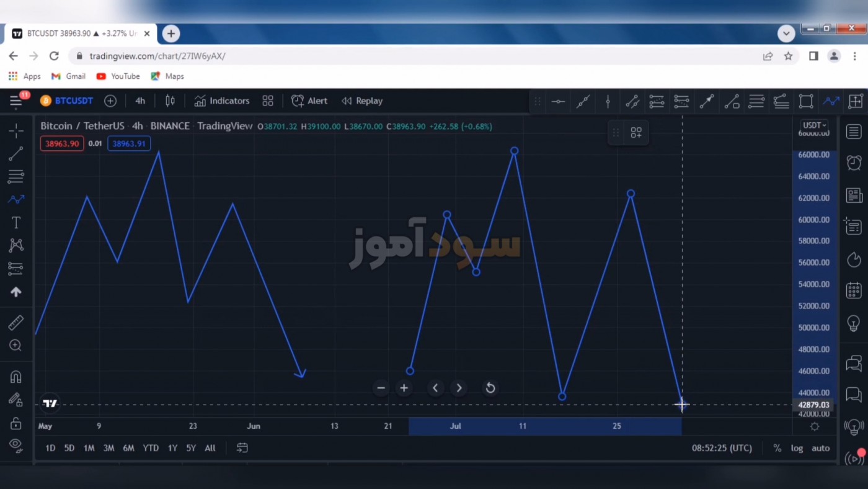This screenshot has width=868, height=489.
Task: Select horizontal line favorite tool
Action: point(558,101)
